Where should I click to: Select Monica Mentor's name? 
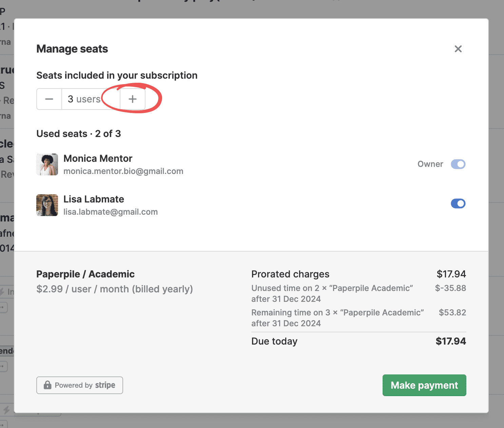(98, 158)
